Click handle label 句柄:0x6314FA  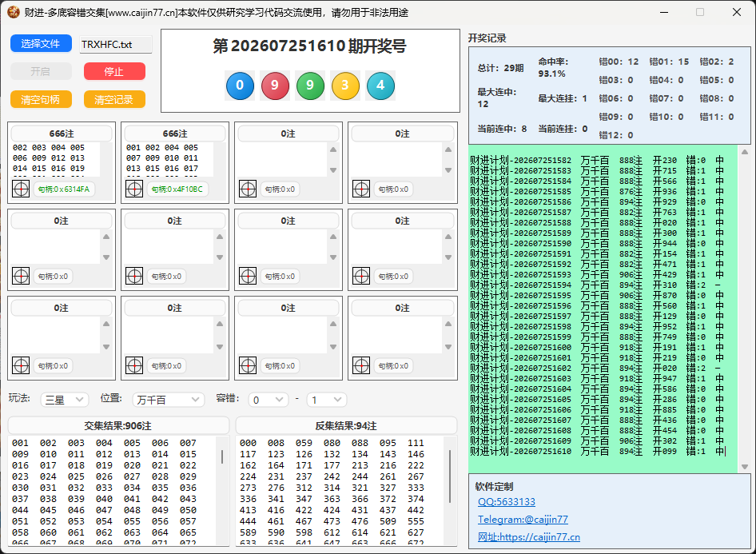click(x=64, y=189)
